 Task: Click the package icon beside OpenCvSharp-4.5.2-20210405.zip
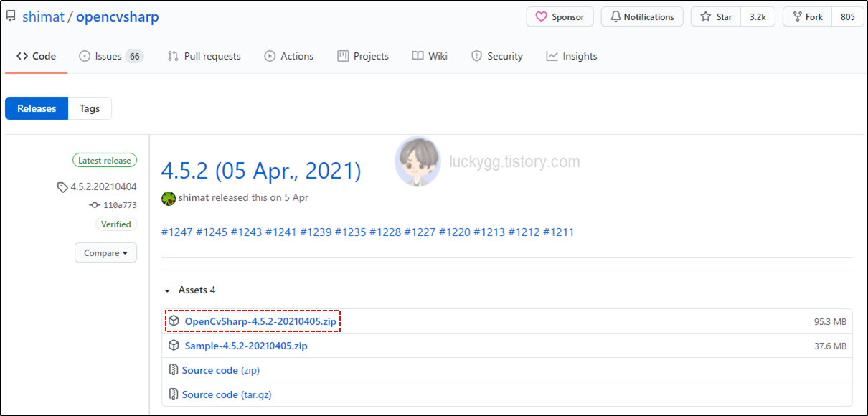pos(174,321)
